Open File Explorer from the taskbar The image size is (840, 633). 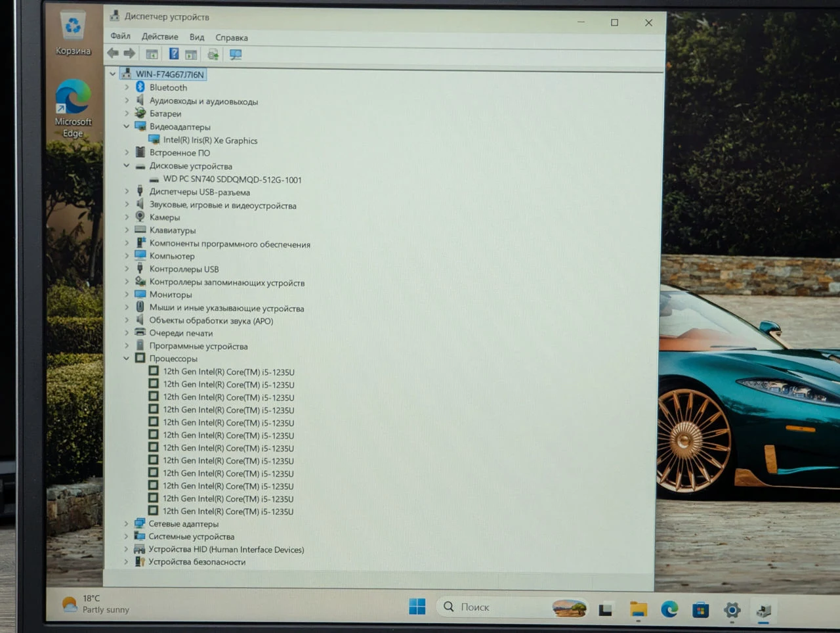pos(638,609)
